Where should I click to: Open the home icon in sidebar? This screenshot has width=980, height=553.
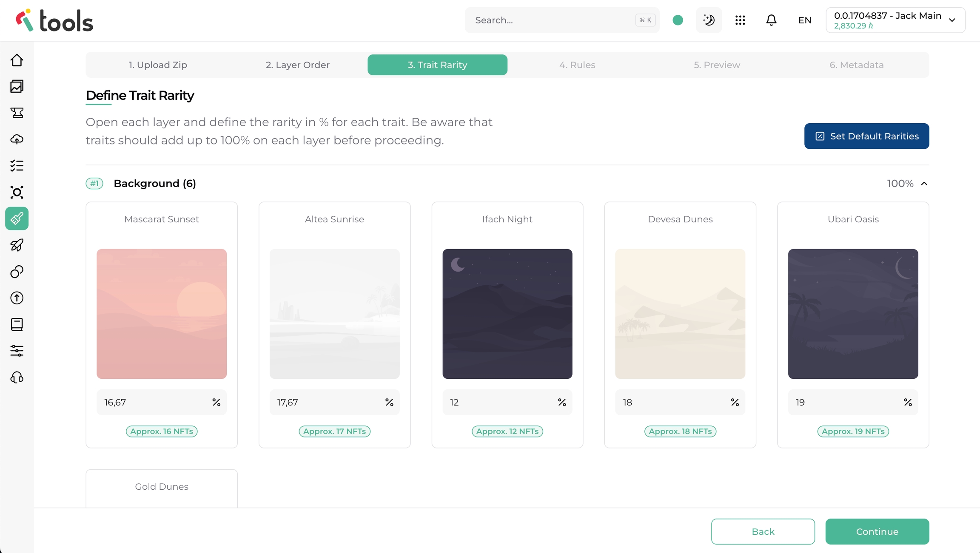[x=17, y=60]
